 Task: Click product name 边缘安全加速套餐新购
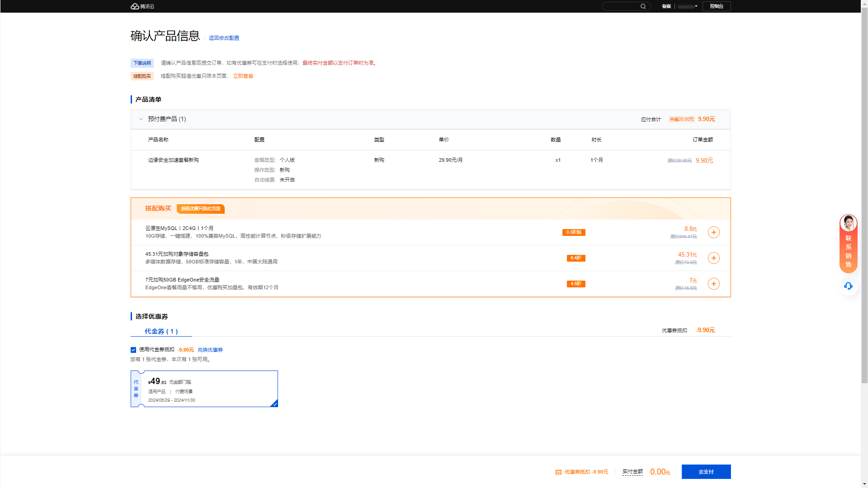pyautogui.click(x=173, y=160)
